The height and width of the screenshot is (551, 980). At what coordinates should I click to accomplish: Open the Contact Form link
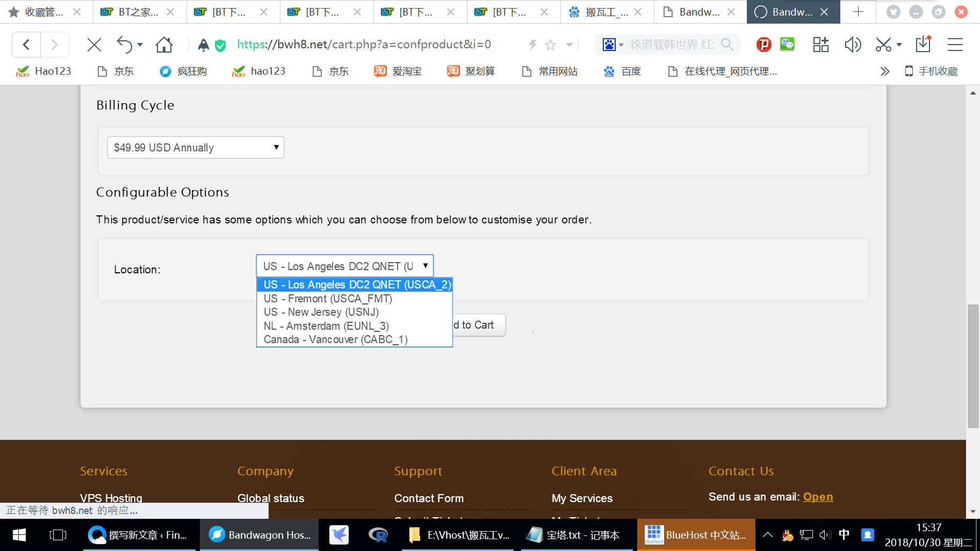tap(429, 498)
